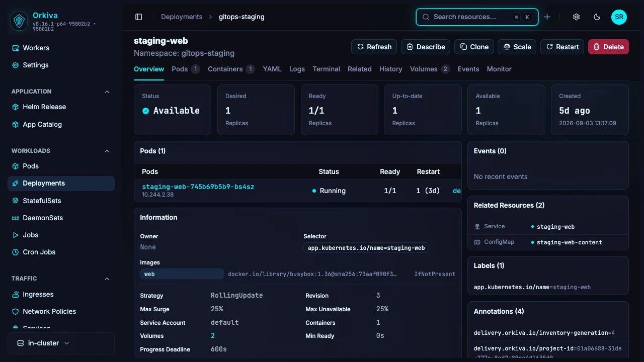Open settings gear in top bar
The height and width of the screenshot is (362, 644).
point(577,17)
